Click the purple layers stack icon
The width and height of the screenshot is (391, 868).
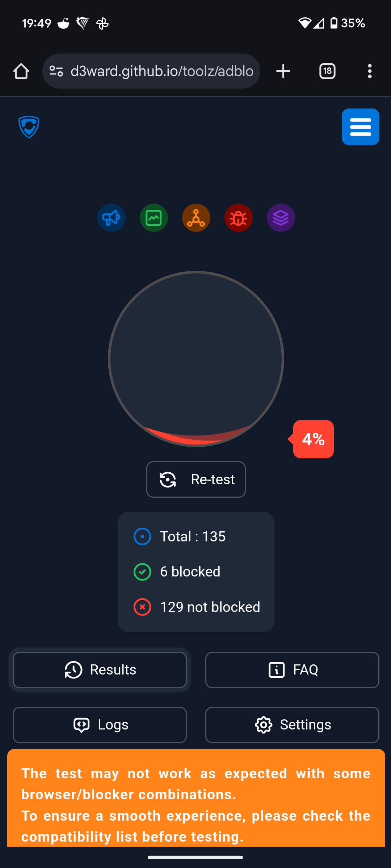[281, 218]
